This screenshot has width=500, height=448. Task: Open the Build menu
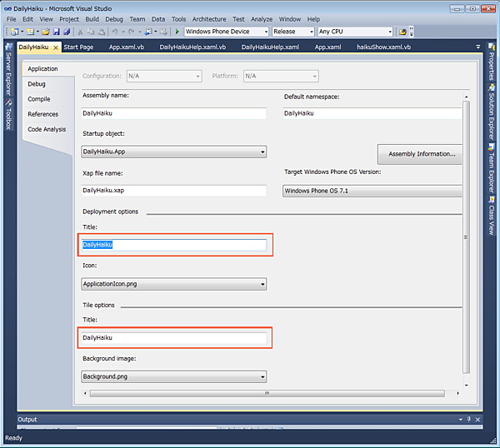[x=92, y=18]
